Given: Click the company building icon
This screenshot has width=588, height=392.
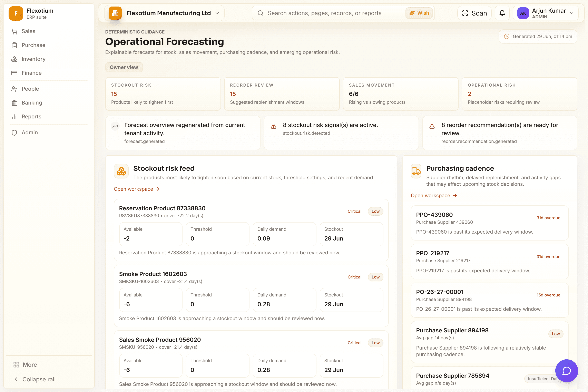Looking at the screenshot, I should tap(115, 13).
